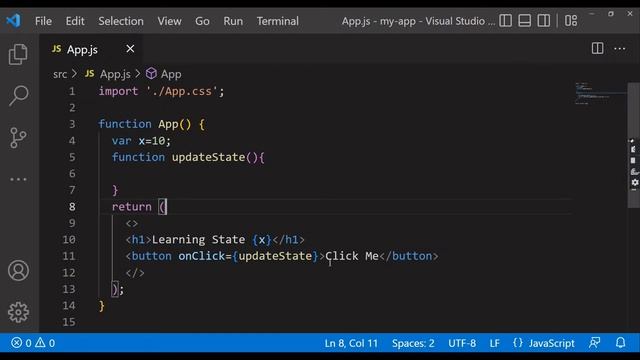Open the View menu
This screenshot has width=640, height=360.
(x=169, y=21)
